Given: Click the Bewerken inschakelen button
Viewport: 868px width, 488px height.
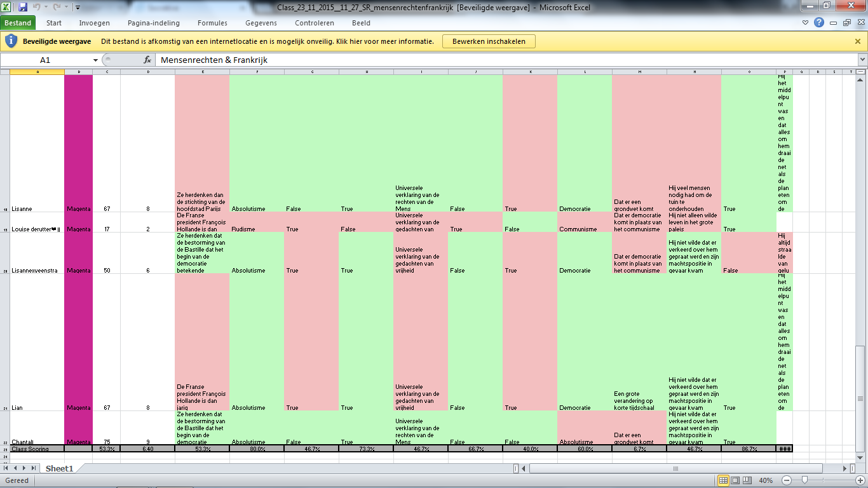Looking at the screenshot, I should pos(489,41).
